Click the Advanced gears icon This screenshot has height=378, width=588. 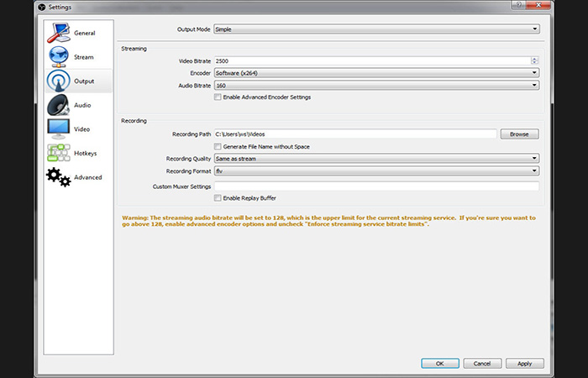pyautogui.click(x=59, y=177)
